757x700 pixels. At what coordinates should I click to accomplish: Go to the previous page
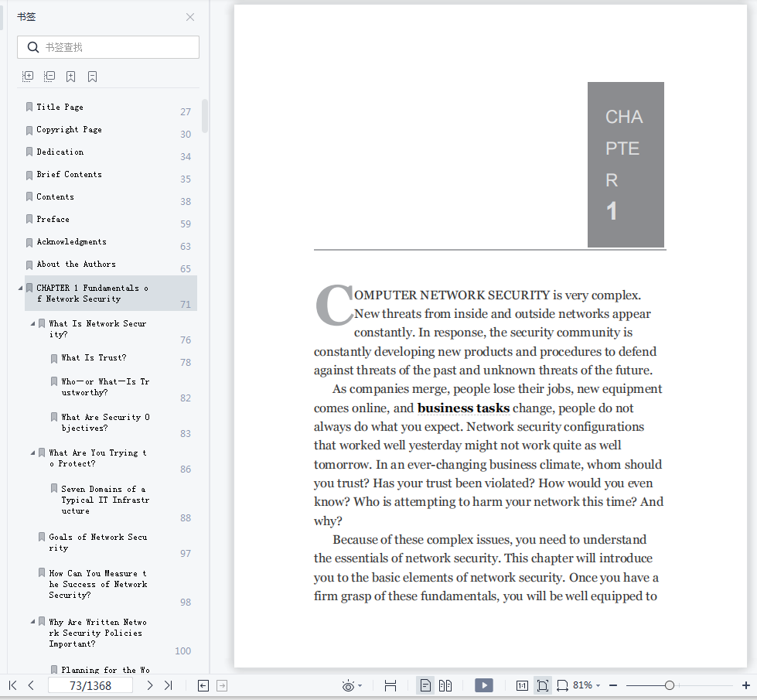coord(32,685)
